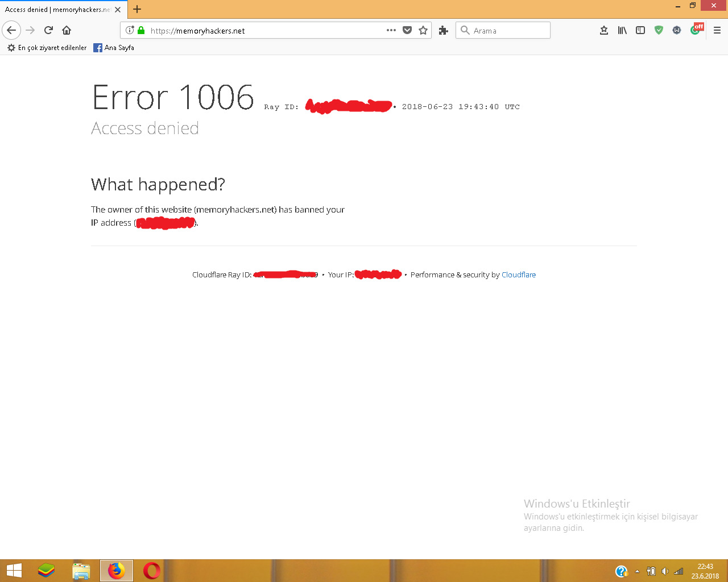Viewport: 728px width, 582px height.
Task: Follow the Cloudflare link
Action: click(x=519, y=275)
